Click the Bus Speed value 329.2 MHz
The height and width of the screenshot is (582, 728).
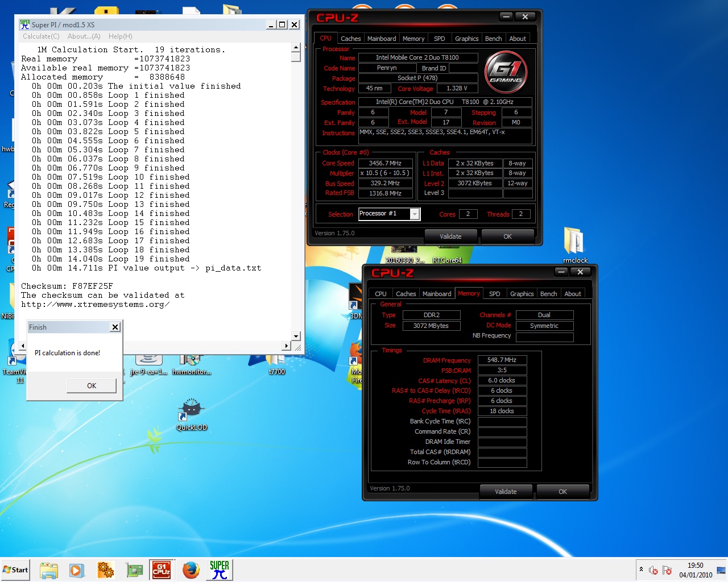[385, 184]
